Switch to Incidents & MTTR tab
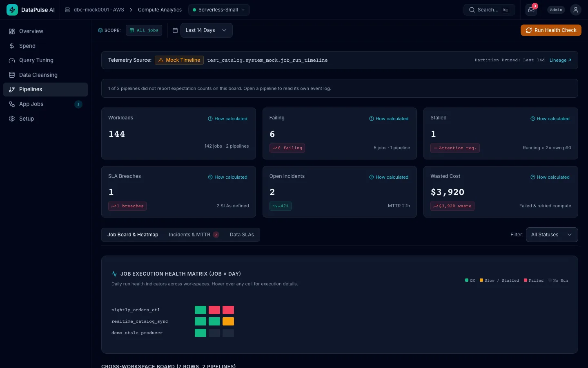Screen dimensions: 588x368 point(194,235)
